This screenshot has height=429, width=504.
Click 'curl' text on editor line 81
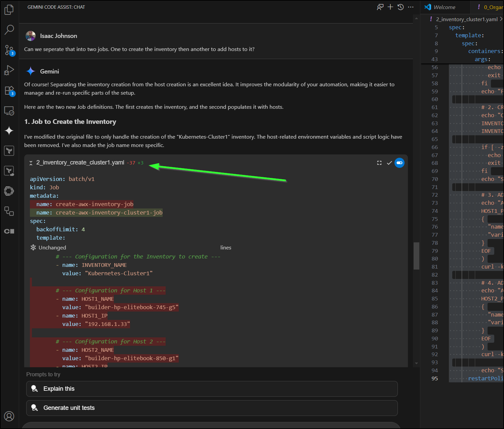tap(488, 267)
